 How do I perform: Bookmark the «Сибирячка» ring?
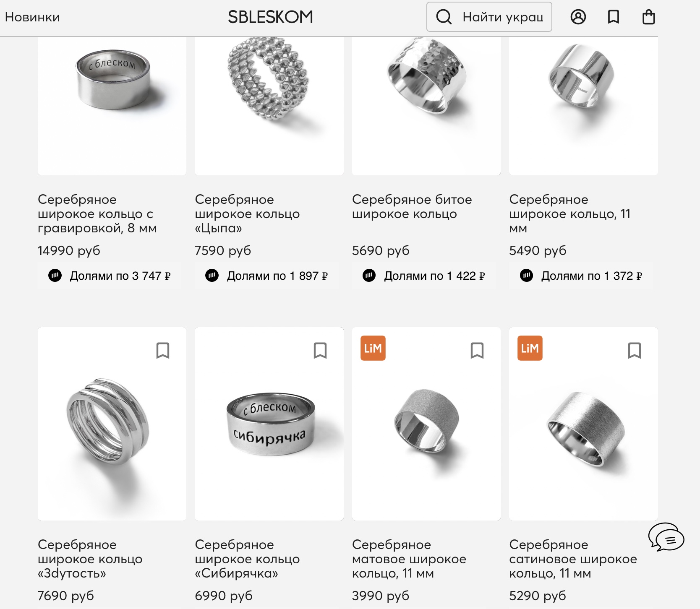pos(320,350)
